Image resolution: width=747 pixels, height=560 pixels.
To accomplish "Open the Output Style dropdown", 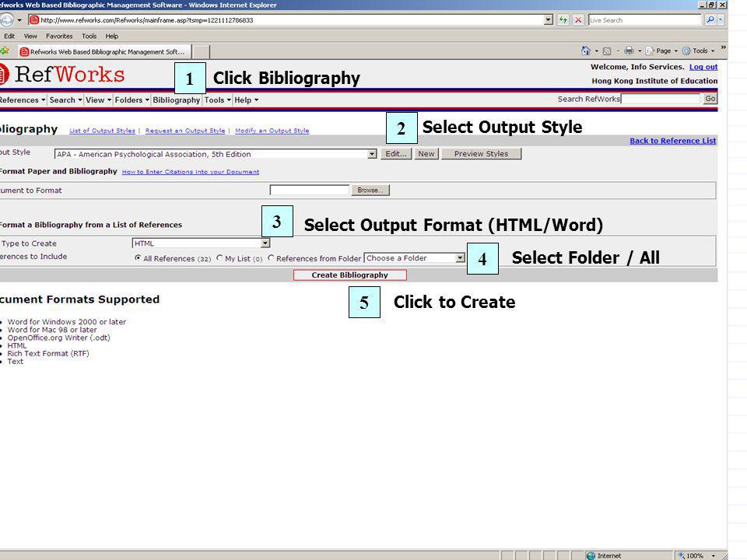I will (372, 154).
